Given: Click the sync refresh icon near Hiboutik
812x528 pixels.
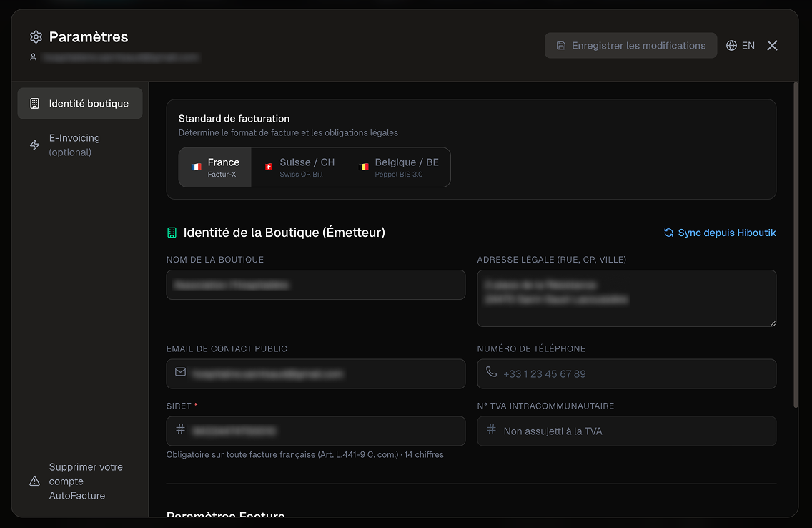Looking at the screenshot, I should pos(668,232).
